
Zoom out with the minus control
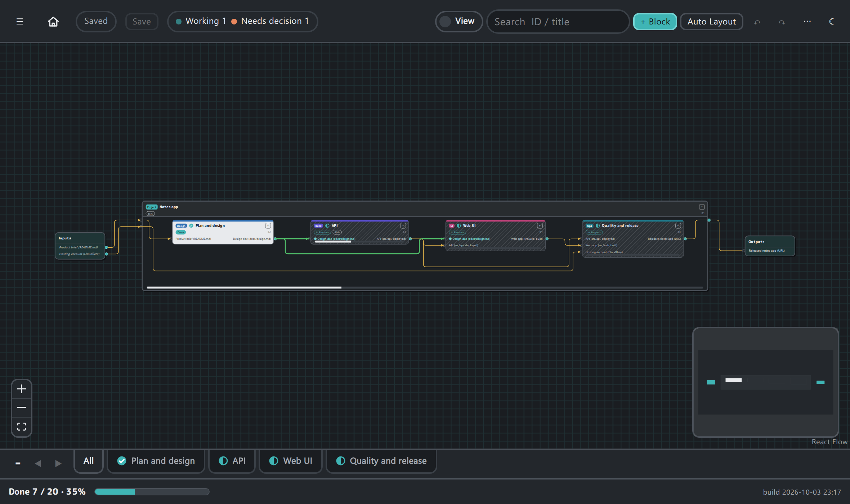click(22, 408)
